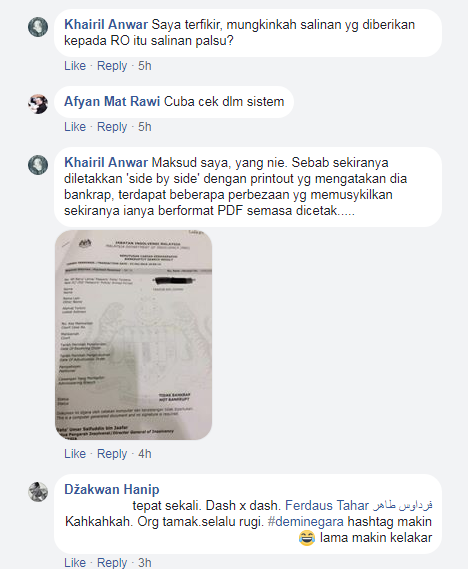468x569 pixels.
Task: Like the comment with the document photo
Action: click(x=75, y=454)
